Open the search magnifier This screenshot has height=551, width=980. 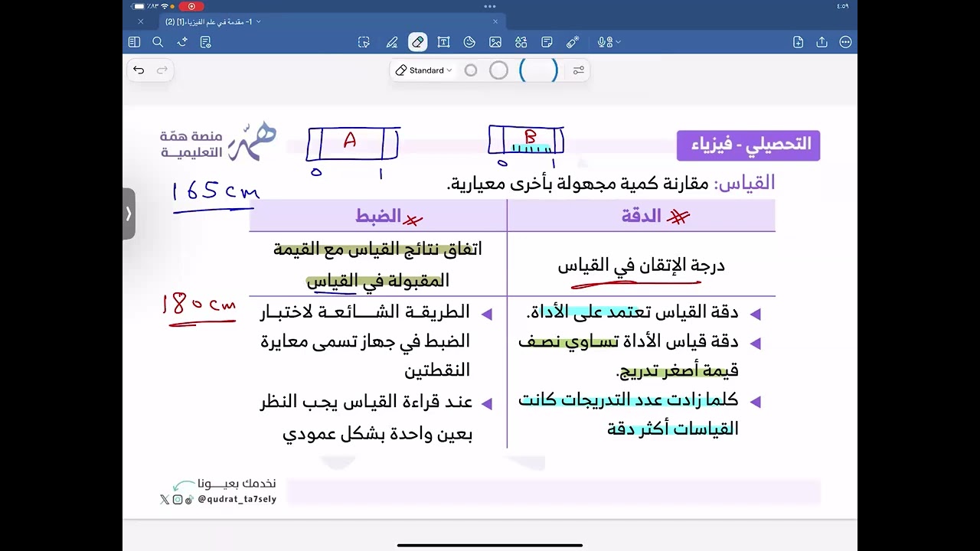(x=158, y=42)
